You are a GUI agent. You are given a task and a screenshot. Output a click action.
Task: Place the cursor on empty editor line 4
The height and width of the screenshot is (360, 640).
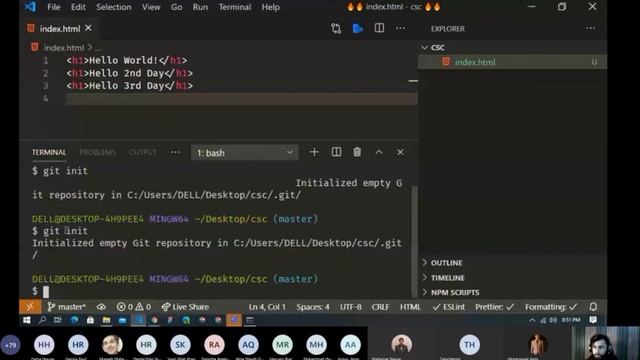[x=242, y=98]
